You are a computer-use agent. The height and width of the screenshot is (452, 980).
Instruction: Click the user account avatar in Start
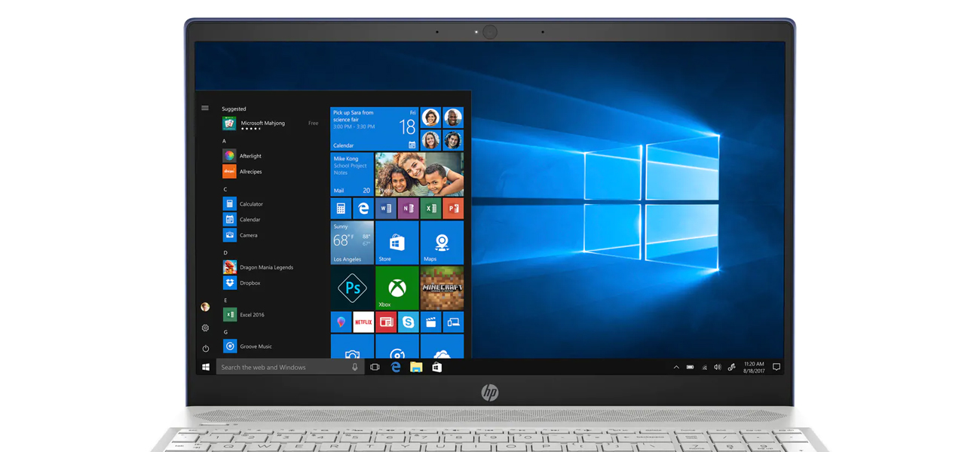205,307
